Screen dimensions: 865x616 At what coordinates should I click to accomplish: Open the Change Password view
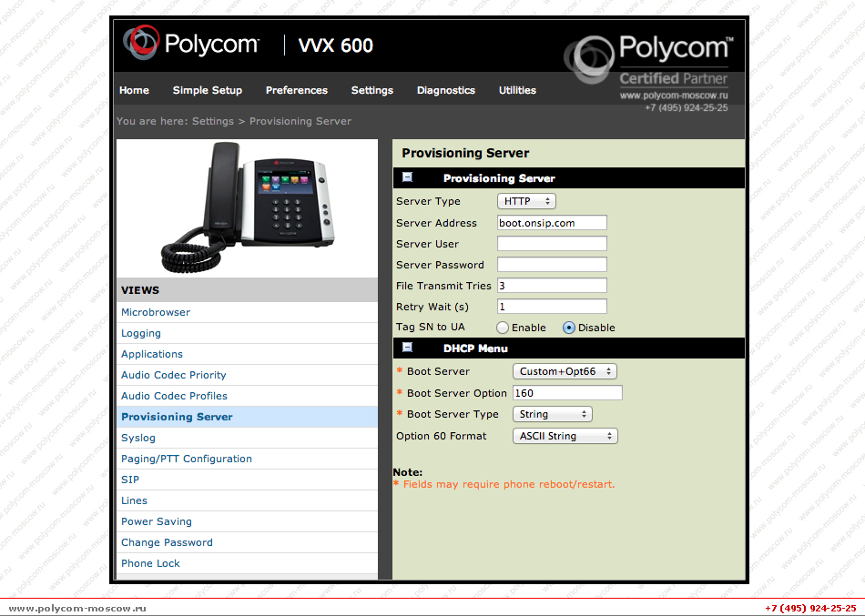tap(168, 542)
